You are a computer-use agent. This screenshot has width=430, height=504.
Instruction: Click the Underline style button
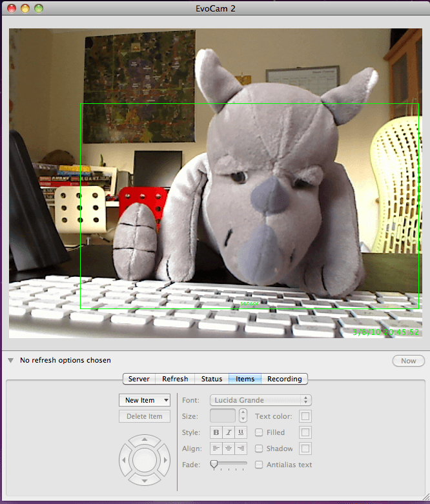[x=241, y=432]
